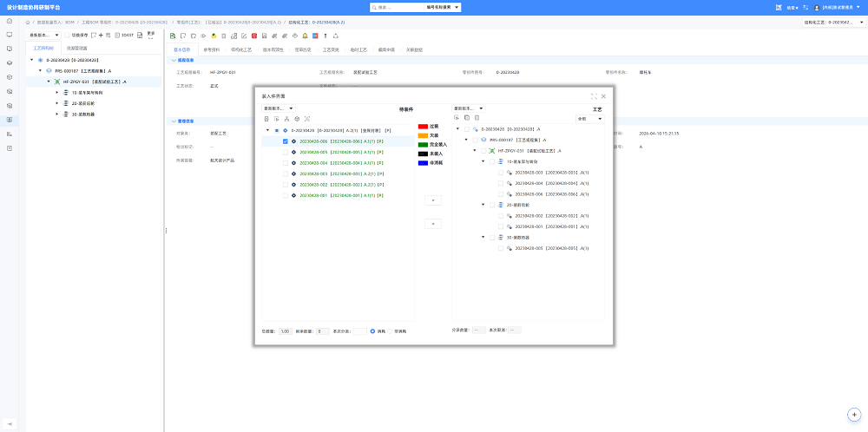Click the orange 欠装 color swatch
Viewport: 868px width, 432px height.
tap(423, 135)
